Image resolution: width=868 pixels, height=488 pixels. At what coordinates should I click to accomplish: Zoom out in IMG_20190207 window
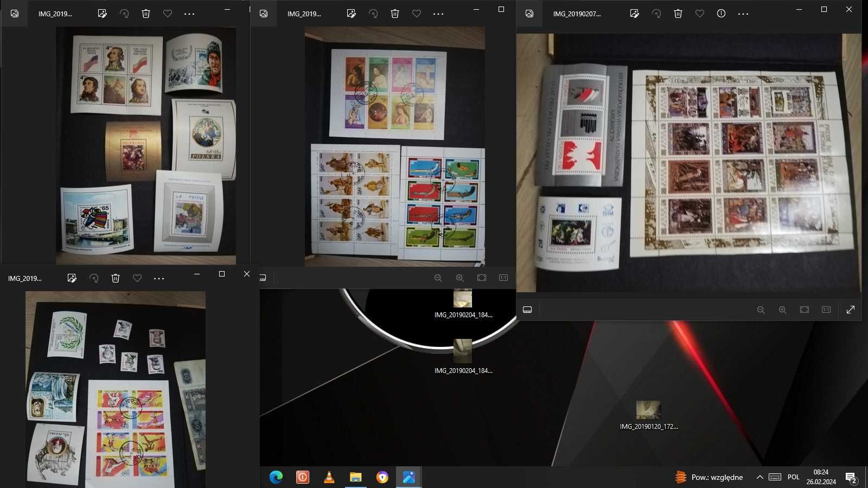point(761,310)
